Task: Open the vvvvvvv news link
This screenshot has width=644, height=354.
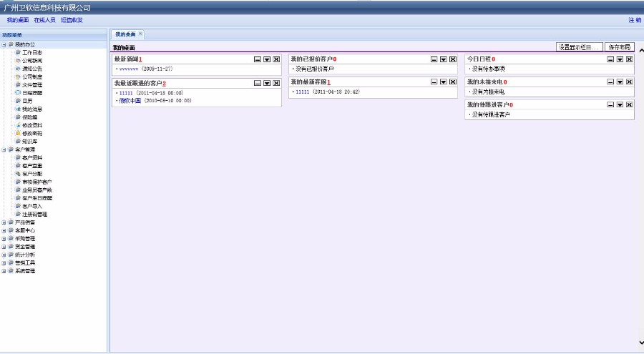Action: point(129,69)
